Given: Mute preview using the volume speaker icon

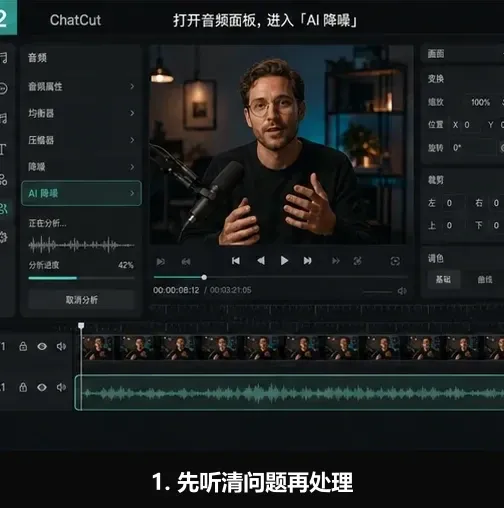Looking at the screenshot, I should [402, 291].
